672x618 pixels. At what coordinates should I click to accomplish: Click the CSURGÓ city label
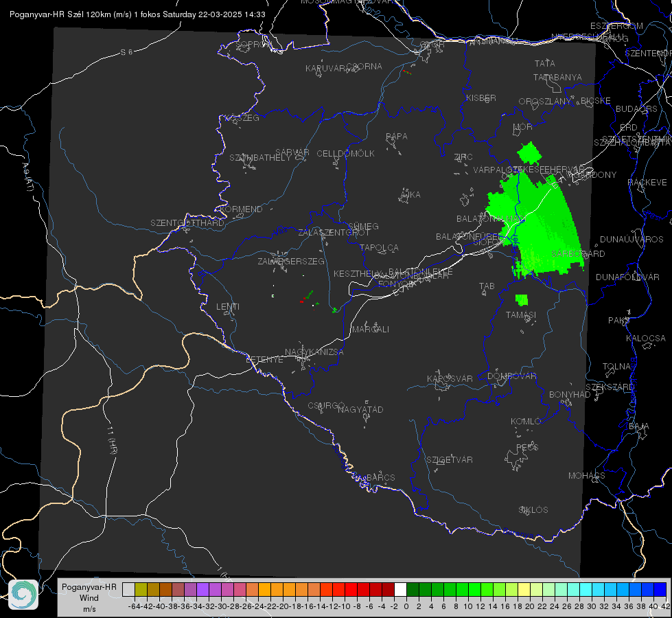pyautogui.click(x=326, y=406)
